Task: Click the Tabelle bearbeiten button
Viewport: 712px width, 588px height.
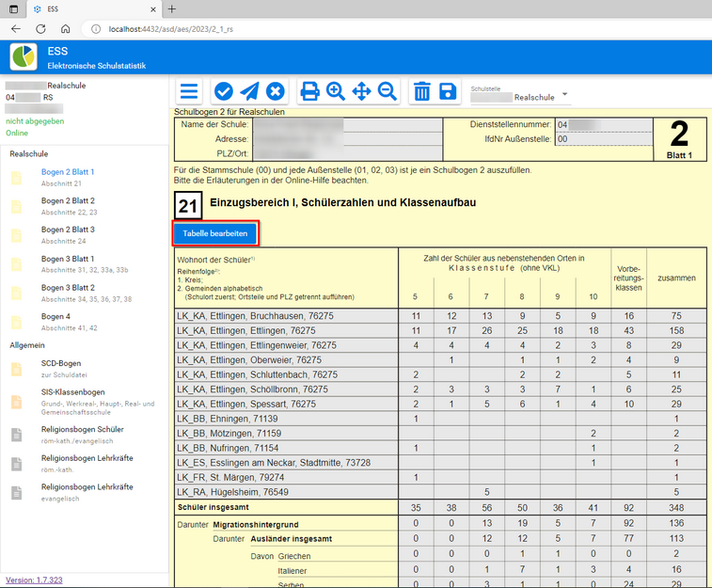Action: 215,232
